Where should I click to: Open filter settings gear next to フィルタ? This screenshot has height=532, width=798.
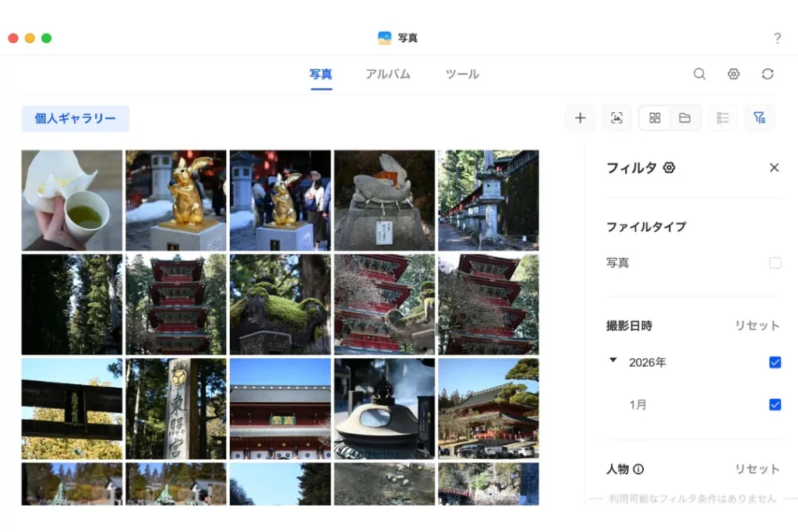[669, 167]
